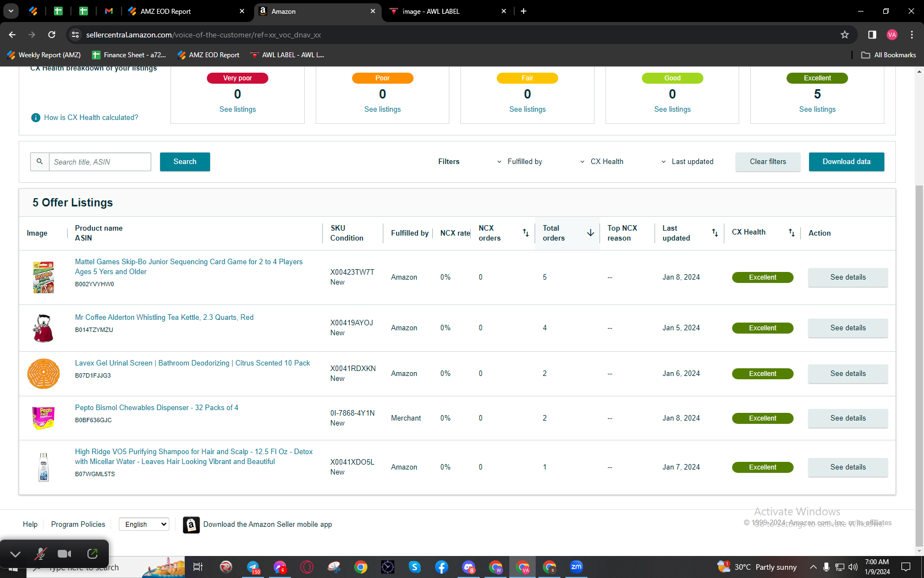Click the Clear filters button

pyautogui.click(x=768, y=162)
